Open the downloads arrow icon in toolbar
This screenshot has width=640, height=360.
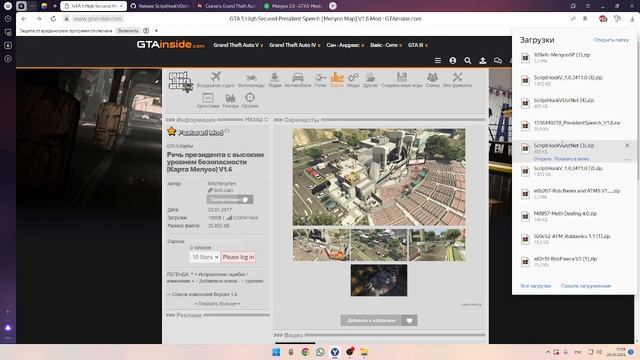tap(632, 19)
